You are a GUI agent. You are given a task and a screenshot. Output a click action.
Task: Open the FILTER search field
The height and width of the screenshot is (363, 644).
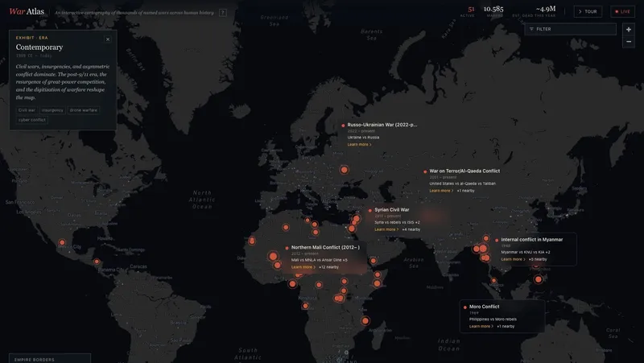pos(570,29)
